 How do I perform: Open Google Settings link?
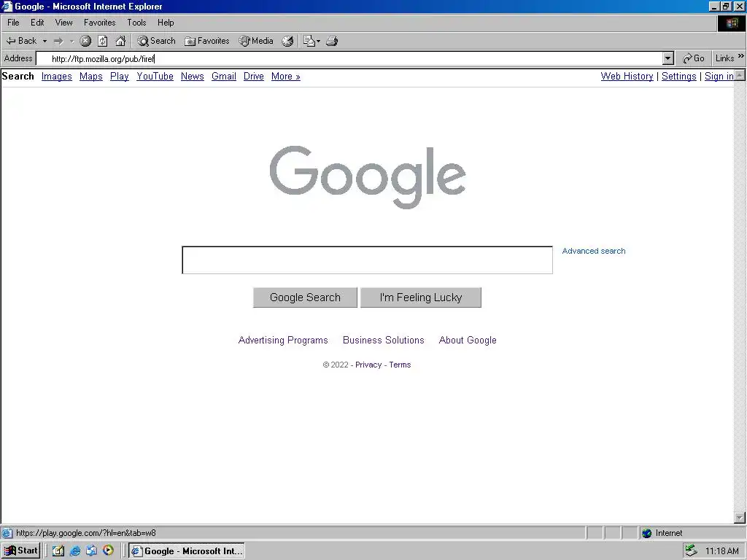(x=679, y=76)
